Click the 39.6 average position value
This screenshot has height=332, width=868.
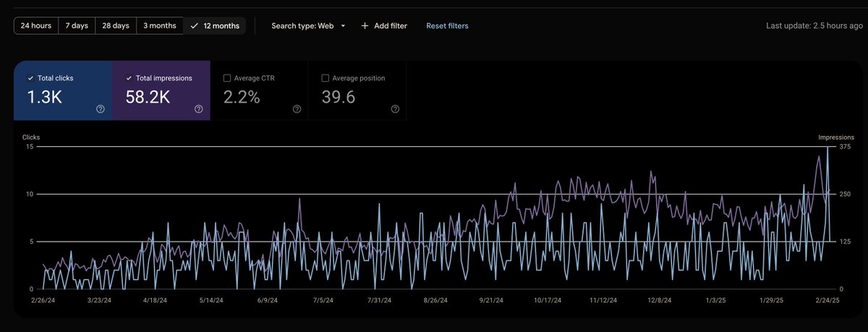coord(338,97)
